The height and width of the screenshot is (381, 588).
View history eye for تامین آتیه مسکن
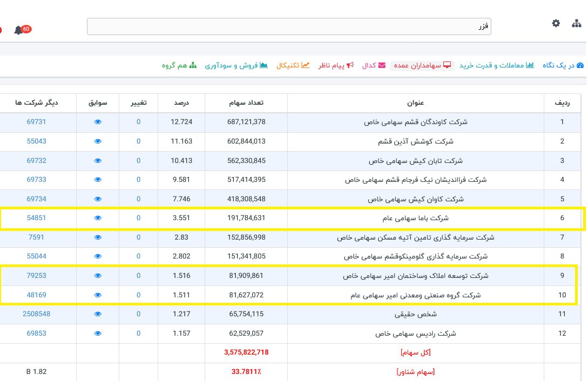tap(98, 237)
